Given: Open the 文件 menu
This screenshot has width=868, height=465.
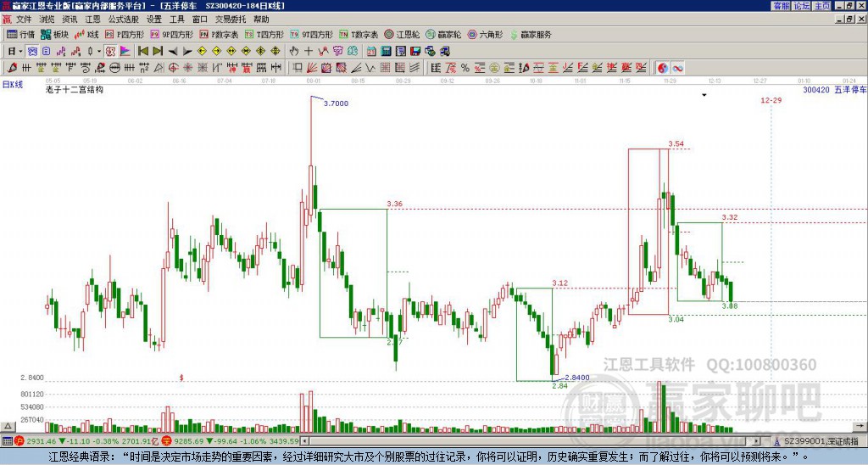Looking at the screenshot, I should (x=24, y=20).
